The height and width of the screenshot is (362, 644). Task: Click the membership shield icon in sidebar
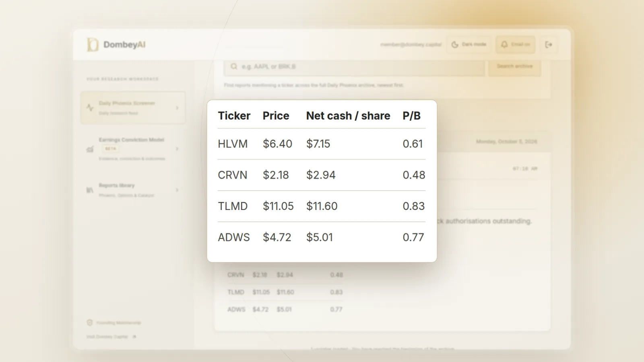tap(90, 323)
